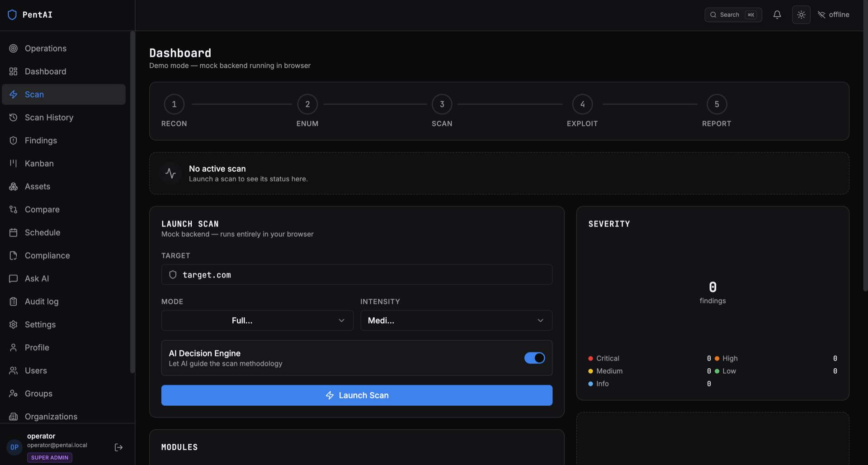Go to Dashboard in sidebar
The width and height of the screenshot is (868, 465).
tap(64, 71)
